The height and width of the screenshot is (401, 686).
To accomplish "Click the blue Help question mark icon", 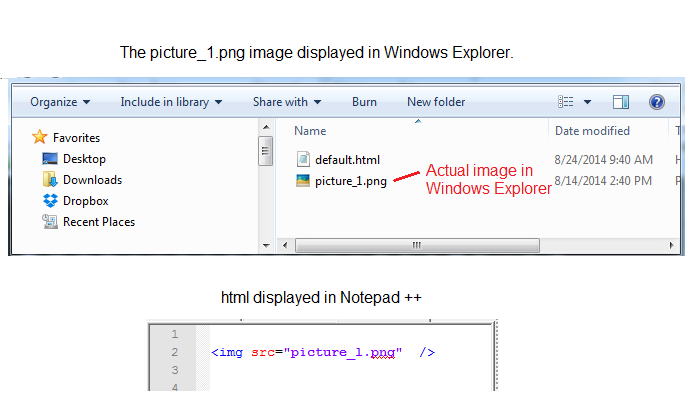I will tap(657, 102).
